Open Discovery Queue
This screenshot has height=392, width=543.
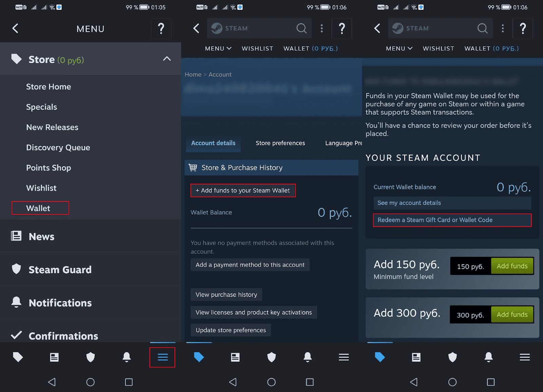[58, 148]
